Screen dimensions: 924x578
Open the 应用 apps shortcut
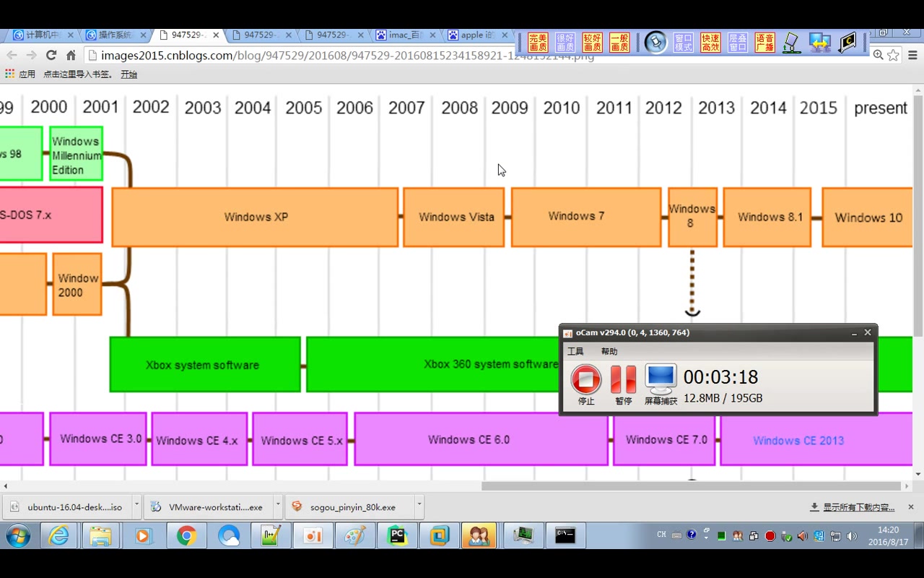coord(20,74)
